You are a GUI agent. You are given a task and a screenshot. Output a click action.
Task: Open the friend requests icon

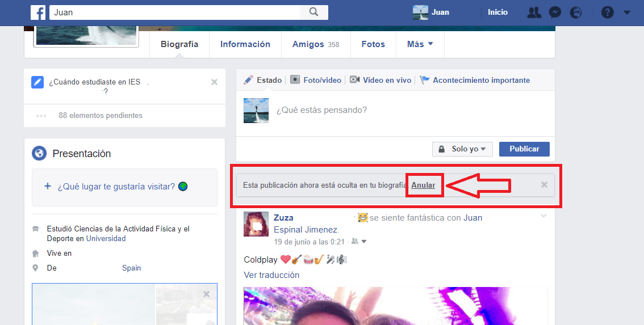point(534,12)
